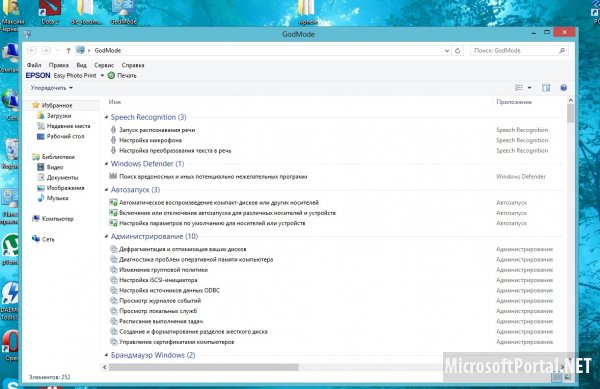This screenshot has height=389, width=600.
Task: Select Изображения library in sidebar
Action: click(65, 188)
